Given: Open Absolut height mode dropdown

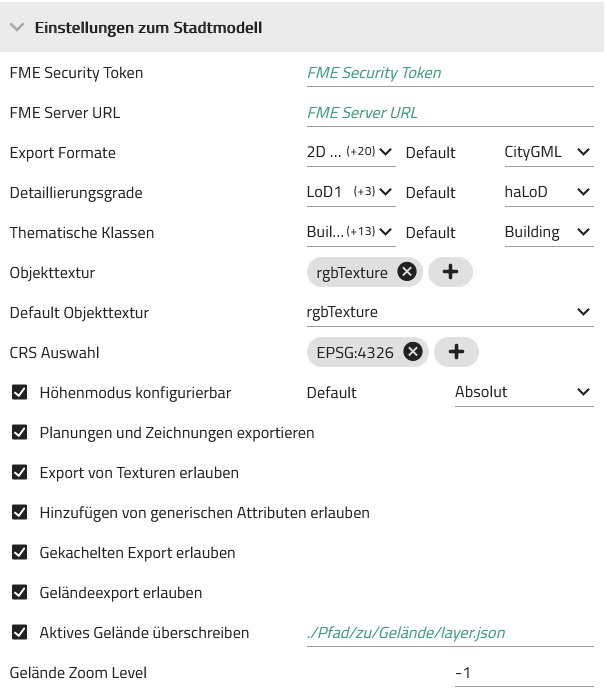Looking at the screenshot, I should [524, 392].
